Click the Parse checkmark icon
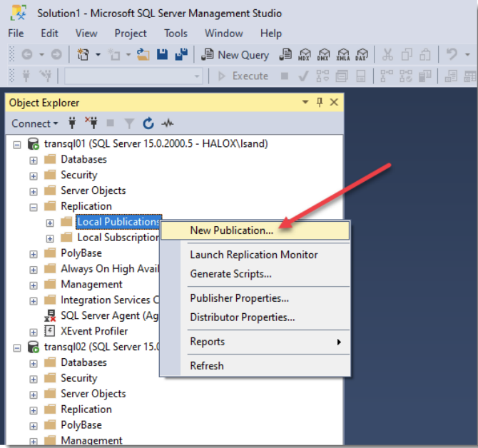The width and height of the screenshot is (478, 448). pyautogui.click(x=303, y=76)
